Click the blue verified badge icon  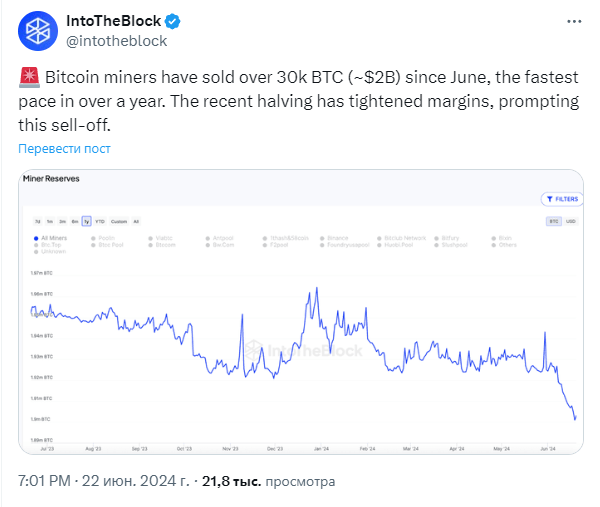[173, 21]
